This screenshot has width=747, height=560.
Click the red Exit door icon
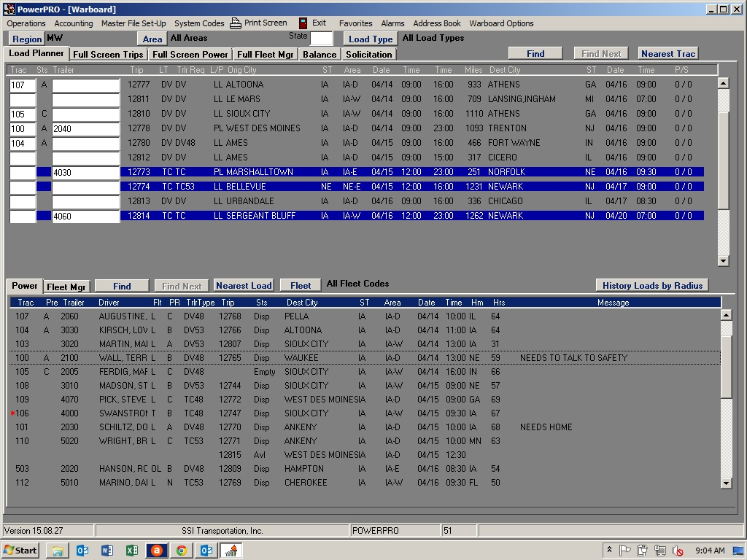303,23
